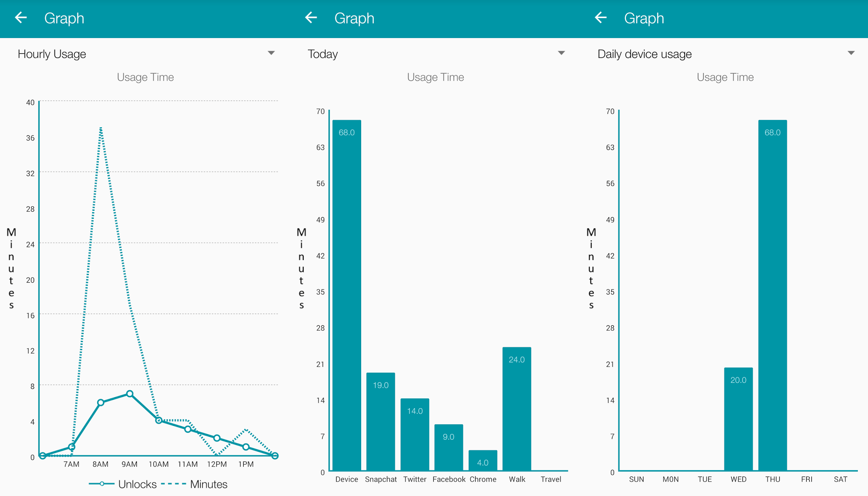Tap the Device bar showing 68.0
Screen dimensions: 868x496
coord(347,295)
